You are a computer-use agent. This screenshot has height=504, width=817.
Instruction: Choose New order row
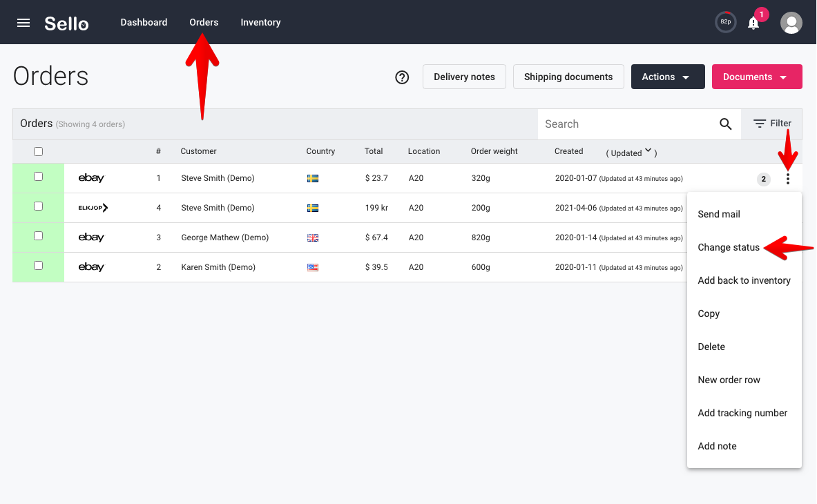click(x=744, y=380)
